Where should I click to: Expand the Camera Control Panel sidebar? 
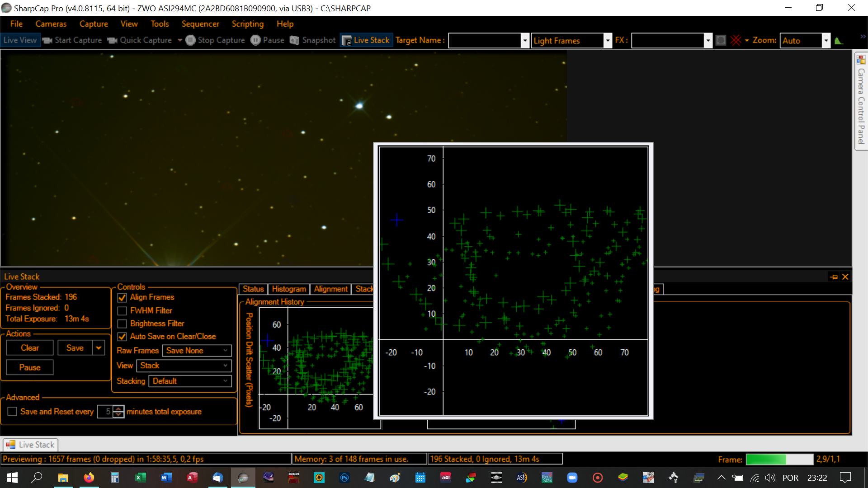[861, 100]
